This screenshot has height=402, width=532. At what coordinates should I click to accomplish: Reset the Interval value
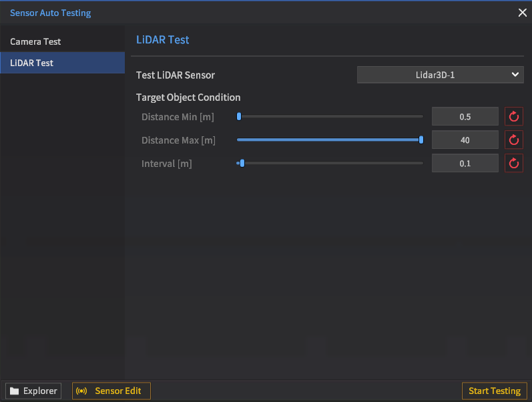pos(513,163)
